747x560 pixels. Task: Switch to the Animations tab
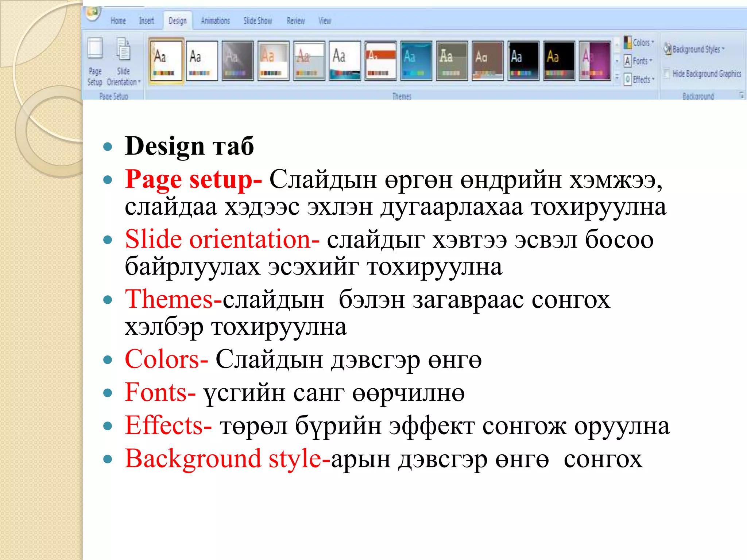[215, 21]
